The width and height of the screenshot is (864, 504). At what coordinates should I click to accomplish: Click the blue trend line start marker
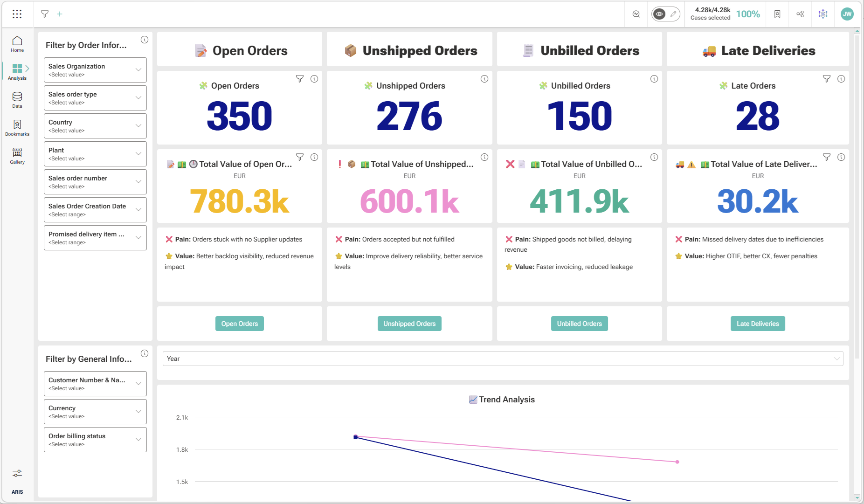[x=355, y=437]
